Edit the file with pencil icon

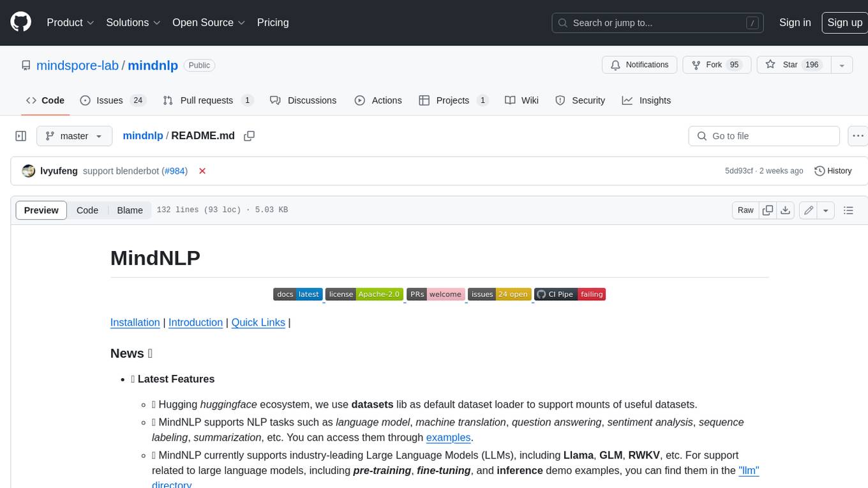click(x=809, y=210)
